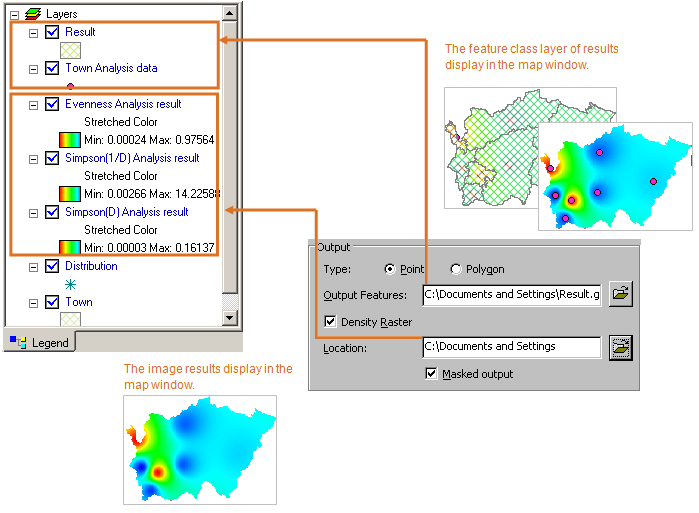Screen dimensions: 699x513
Task: Click the Layers stack icon at tree root
Action: [32, 14]
